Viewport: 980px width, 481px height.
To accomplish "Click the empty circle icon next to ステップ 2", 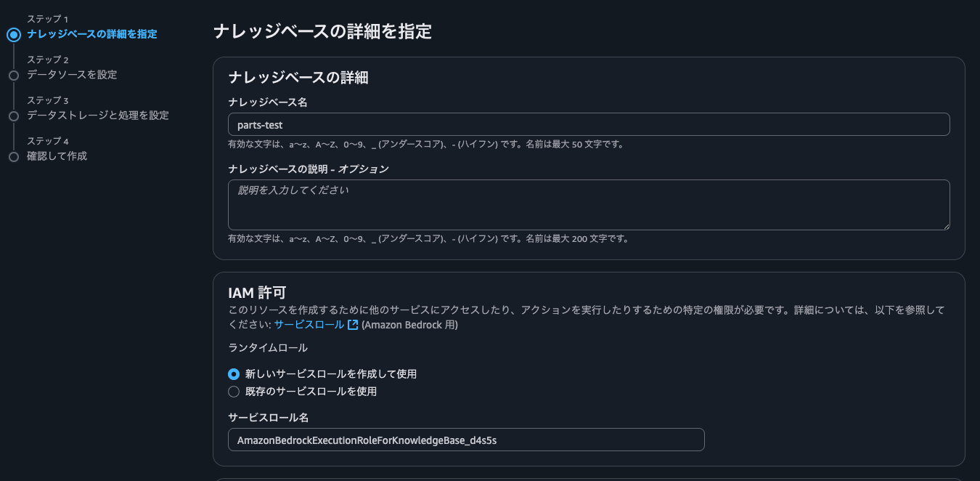I will point(13,74).
